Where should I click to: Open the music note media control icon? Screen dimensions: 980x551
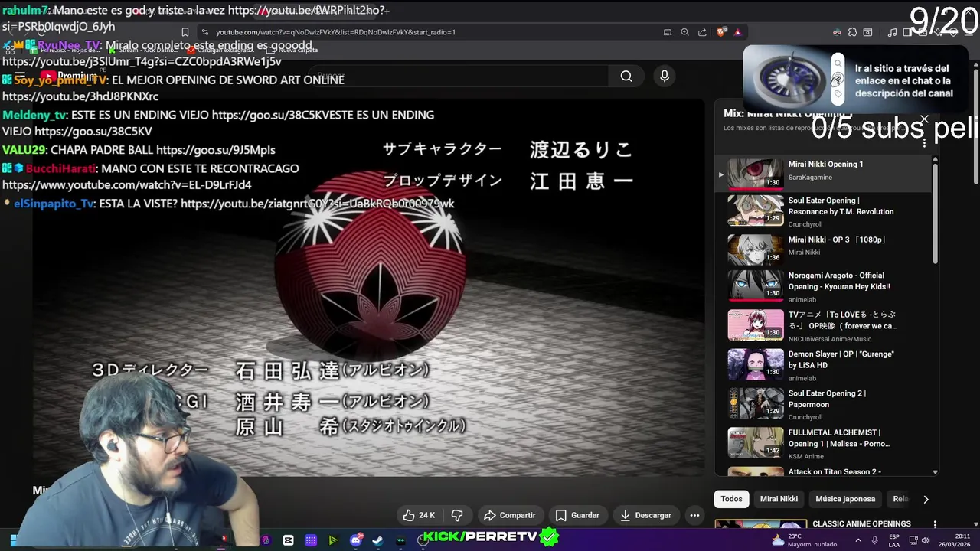[892, 32]
